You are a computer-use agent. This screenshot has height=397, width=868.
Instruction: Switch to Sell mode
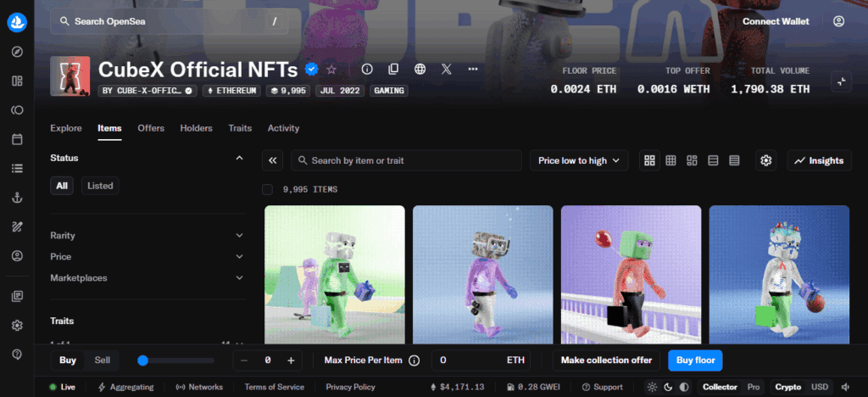pyautogui.click(x=102, y=361)
